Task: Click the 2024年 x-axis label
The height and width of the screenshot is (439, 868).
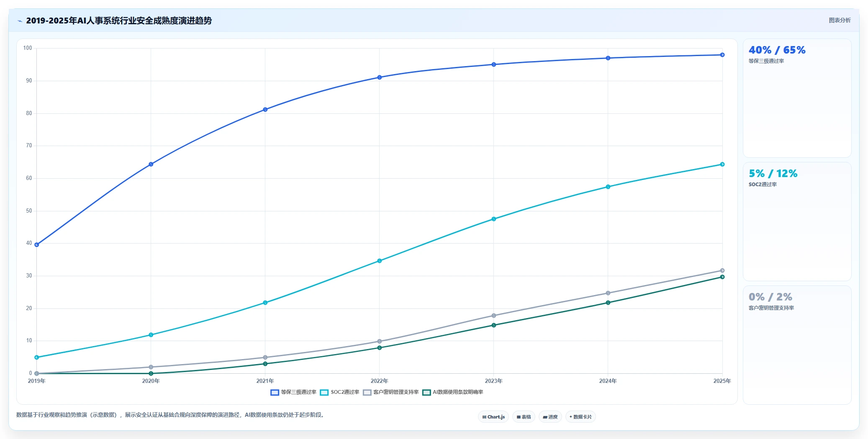Action: pyautogui.click(x=608, y=381)
